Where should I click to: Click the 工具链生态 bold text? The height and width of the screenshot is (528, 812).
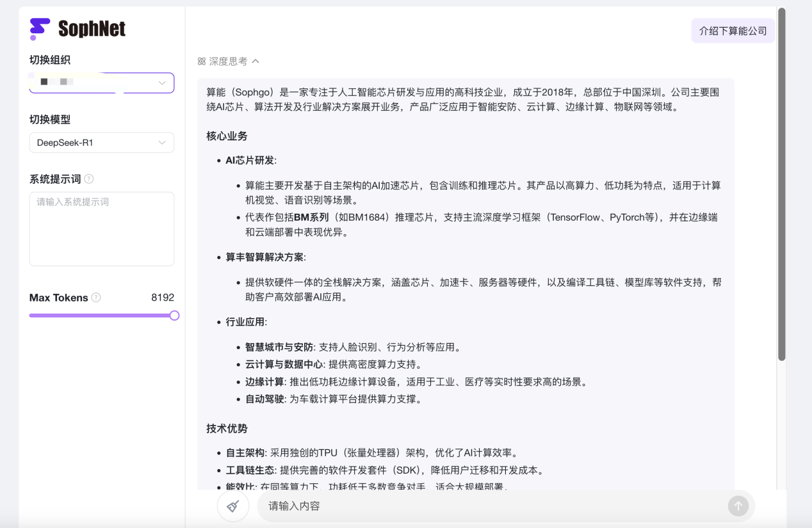250,471
